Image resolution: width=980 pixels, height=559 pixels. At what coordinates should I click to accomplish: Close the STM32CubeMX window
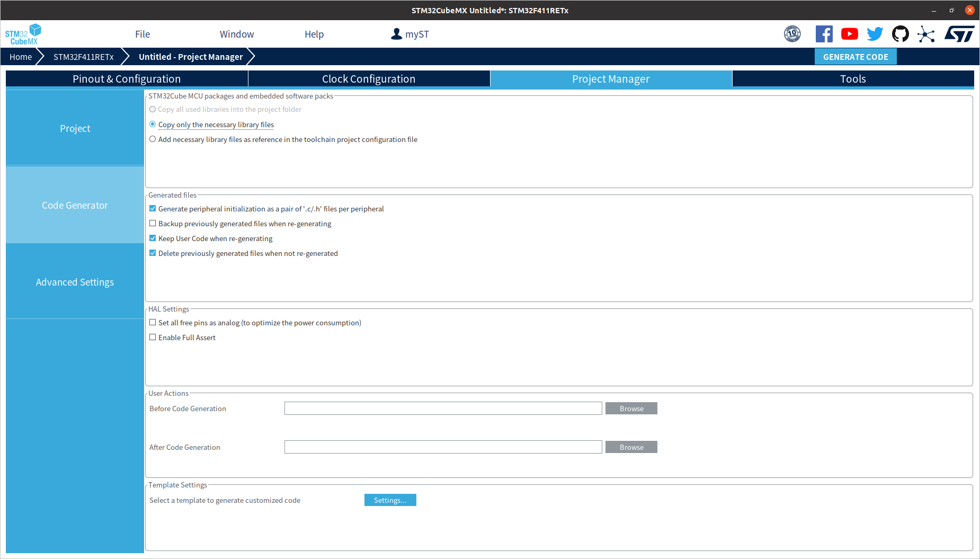click(970, 10)
